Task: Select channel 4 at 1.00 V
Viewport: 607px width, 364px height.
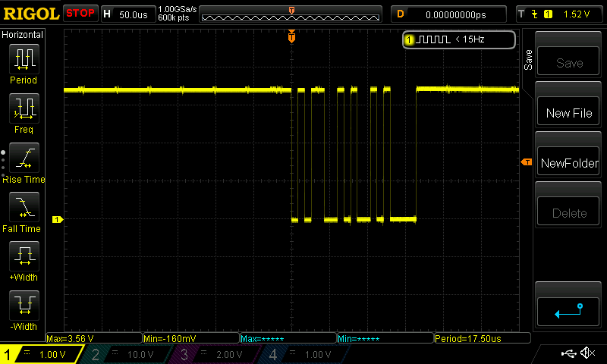Action: 306,354
